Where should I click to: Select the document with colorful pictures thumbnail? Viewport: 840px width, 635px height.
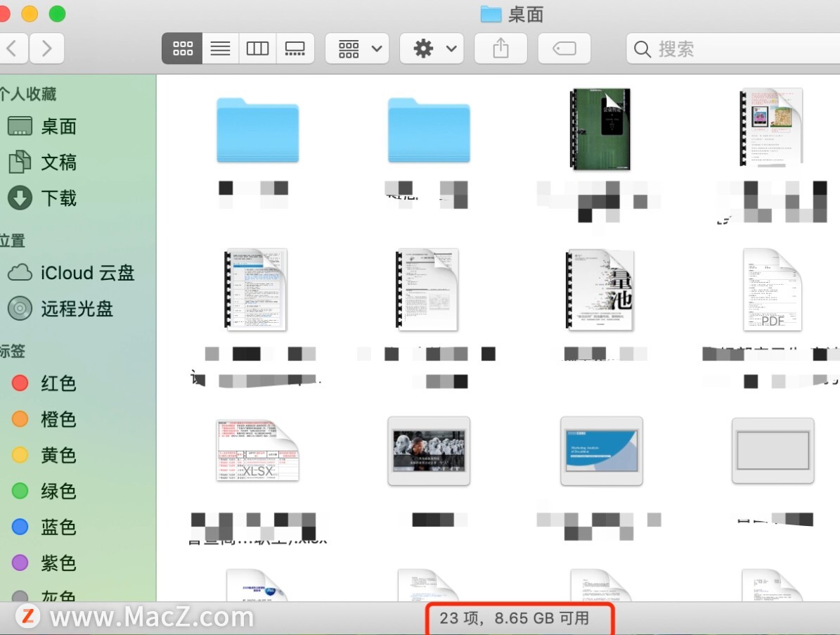click(771, 127)
